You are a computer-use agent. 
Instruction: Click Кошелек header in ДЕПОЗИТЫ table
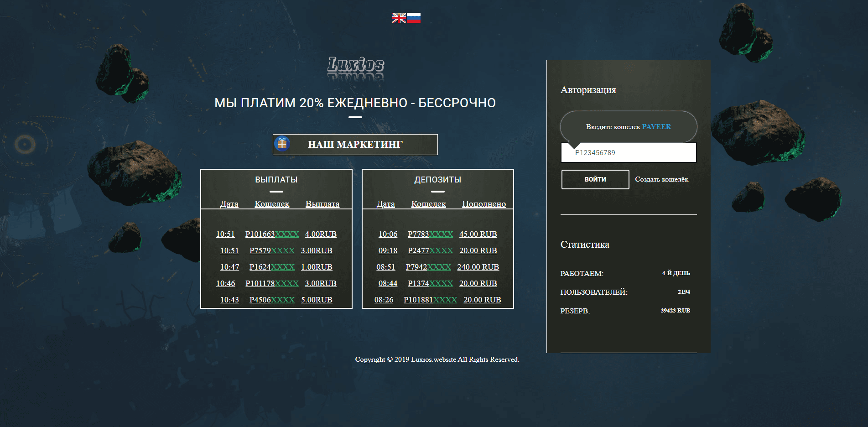tap(428, 204)
